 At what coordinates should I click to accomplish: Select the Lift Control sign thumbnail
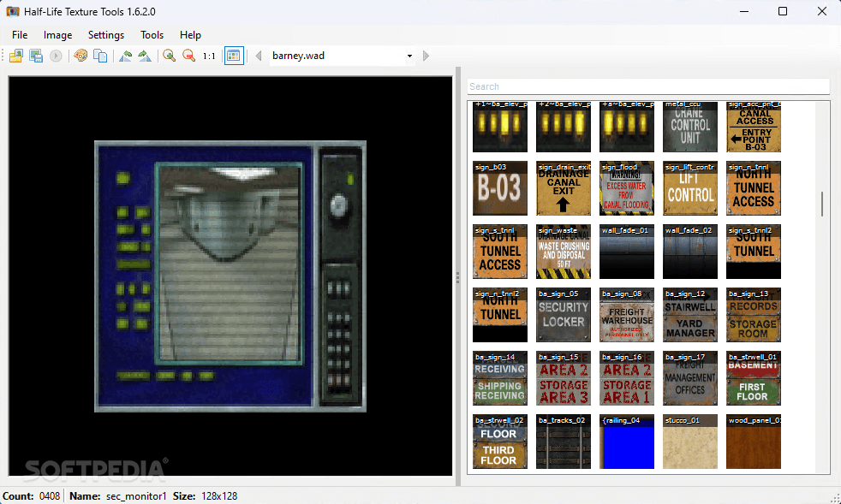[x=689, y=188]
